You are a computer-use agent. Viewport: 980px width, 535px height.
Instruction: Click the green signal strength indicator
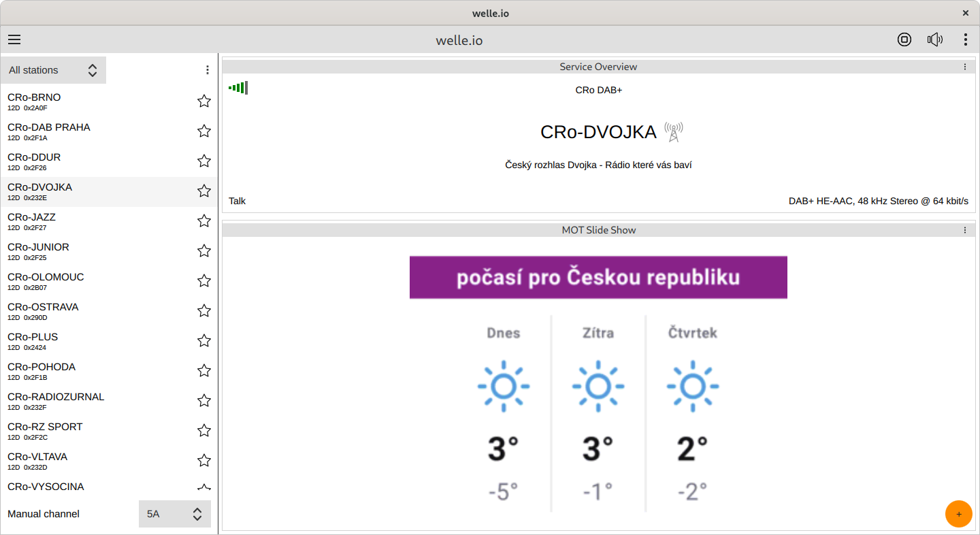coord(238,88)
